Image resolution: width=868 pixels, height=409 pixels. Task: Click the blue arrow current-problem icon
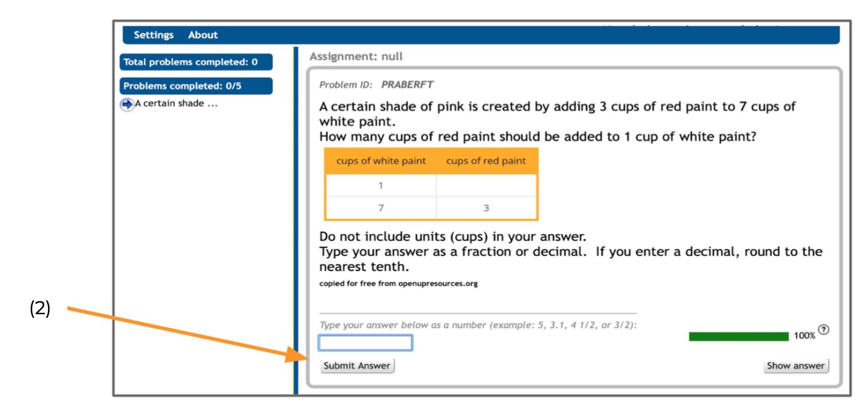click(126, 104)
